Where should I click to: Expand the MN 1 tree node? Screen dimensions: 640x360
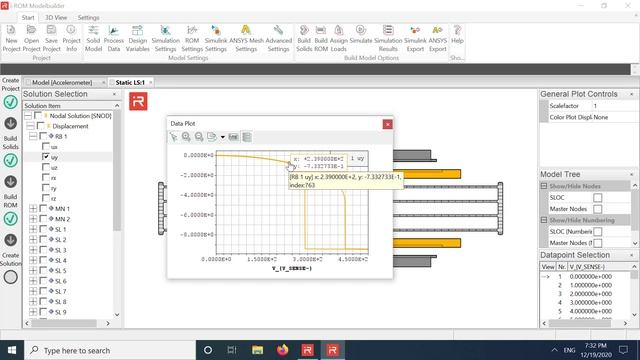click(x=33, y=209)
